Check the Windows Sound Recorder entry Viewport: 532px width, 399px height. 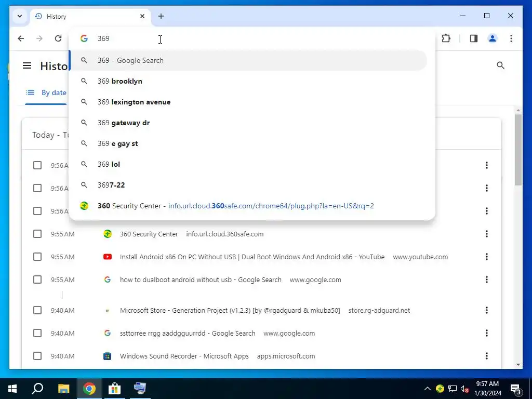click(x=37, y=356)
